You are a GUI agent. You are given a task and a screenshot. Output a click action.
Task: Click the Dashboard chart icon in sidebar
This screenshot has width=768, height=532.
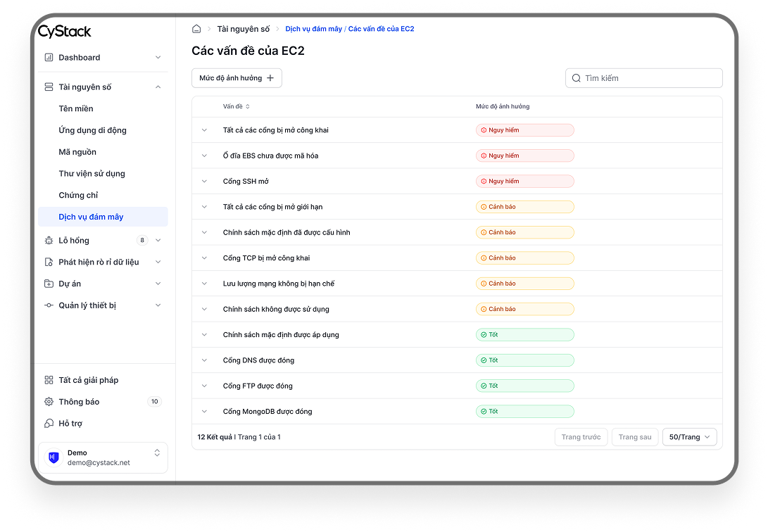49,58
